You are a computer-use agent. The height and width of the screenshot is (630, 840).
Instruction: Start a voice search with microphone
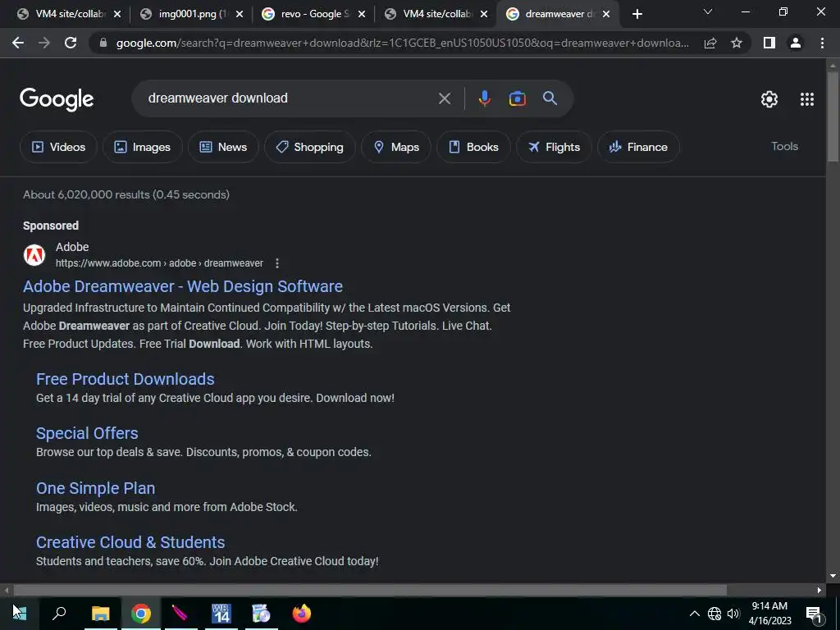(x=484, y=98)
